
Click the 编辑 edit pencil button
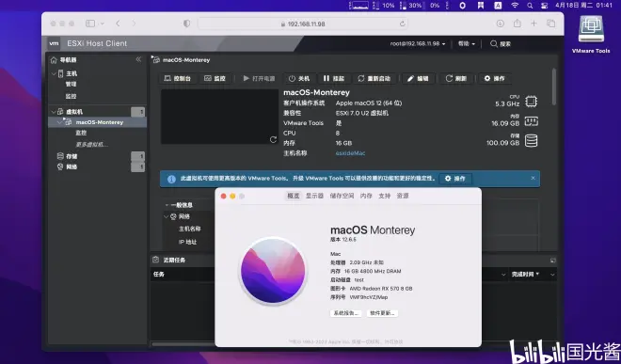point(418,78)
